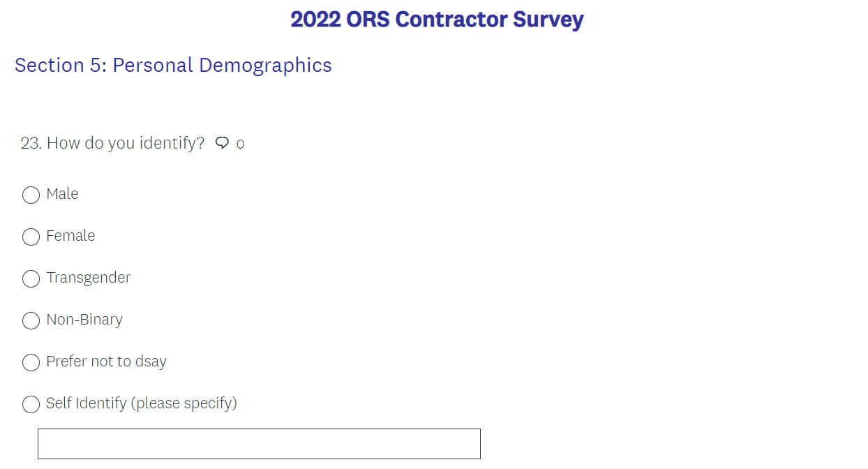Focus the Self Identify specify text box
The height and width of the screenshot is (469, 868).
pos(259,444)
